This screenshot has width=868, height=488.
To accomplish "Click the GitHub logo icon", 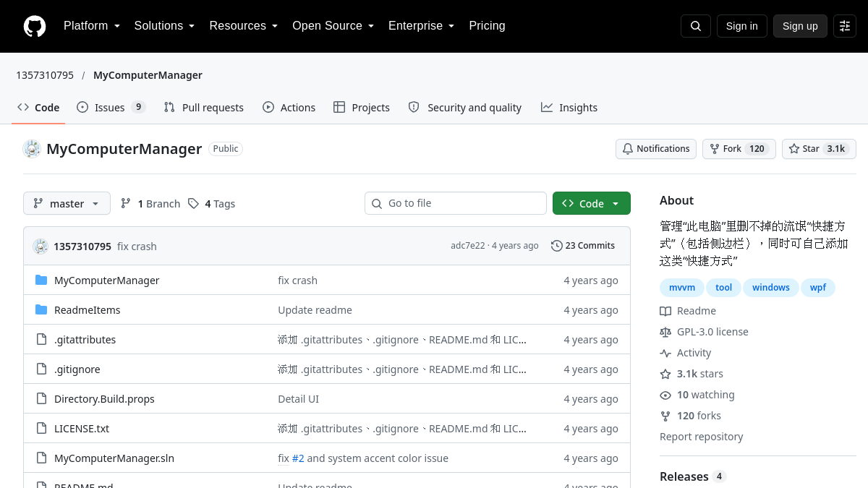I will point(35,26).
